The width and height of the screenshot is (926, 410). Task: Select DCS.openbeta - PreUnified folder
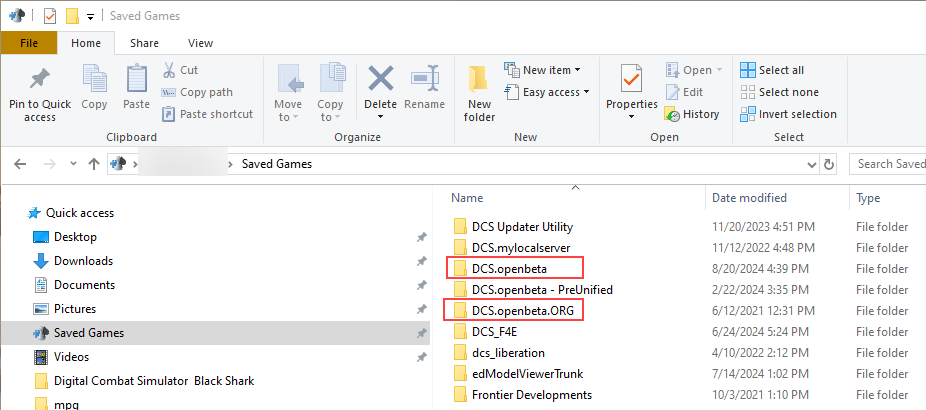533,289
